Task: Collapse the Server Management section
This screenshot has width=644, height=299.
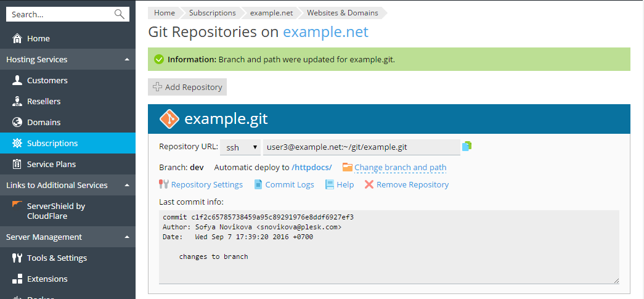Action: coord(126,237)
